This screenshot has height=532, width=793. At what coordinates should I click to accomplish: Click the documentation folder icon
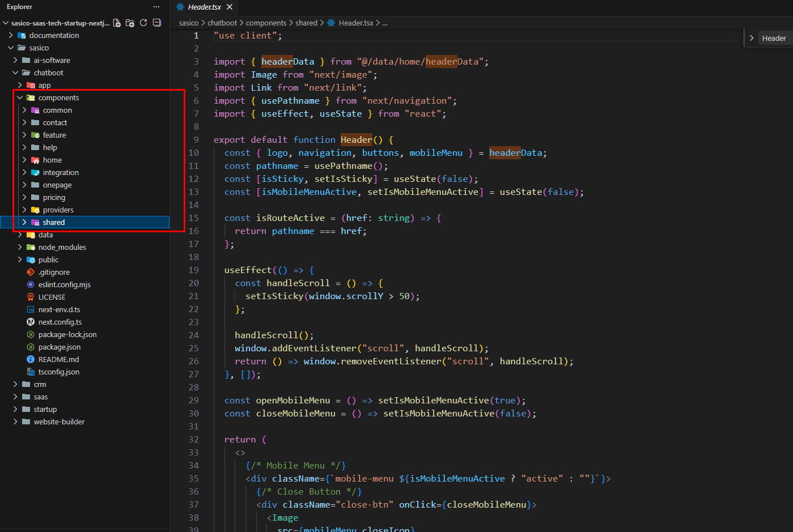point(22,35)
